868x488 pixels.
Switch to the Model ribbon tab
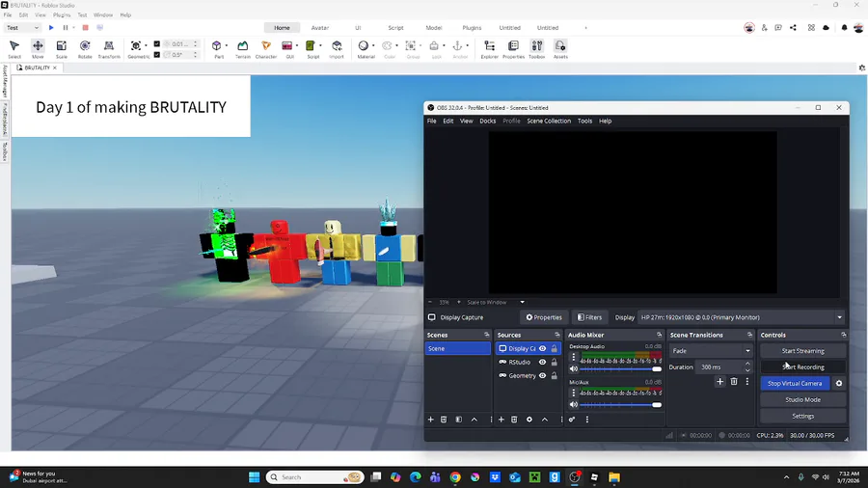[434, 28]
